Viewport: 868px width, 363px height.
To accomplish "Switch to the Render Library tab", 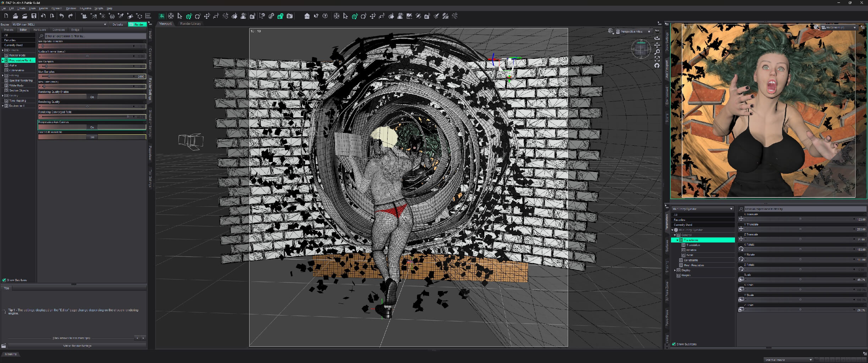I will [191, 24].
